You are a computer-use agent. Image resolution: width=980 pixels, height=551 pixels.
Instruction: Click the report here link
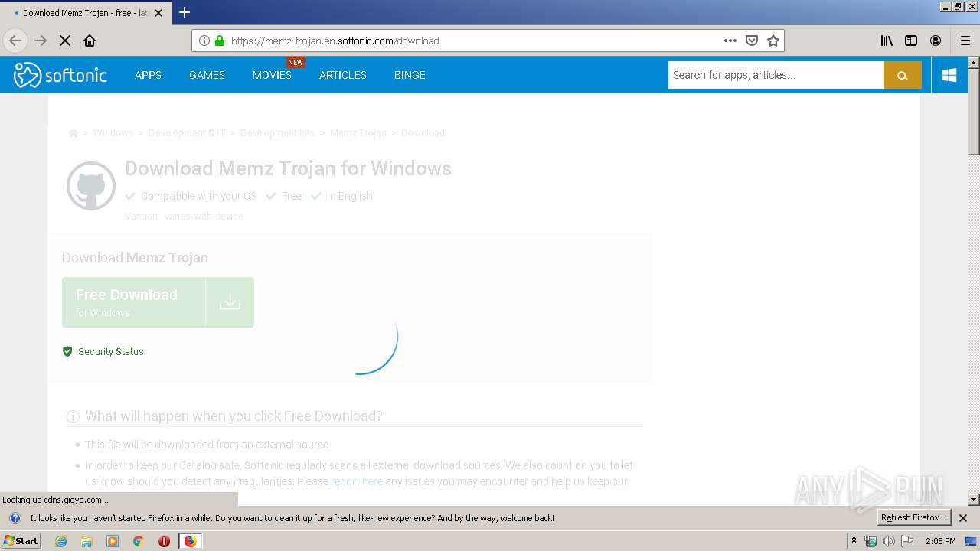[357, 481]
